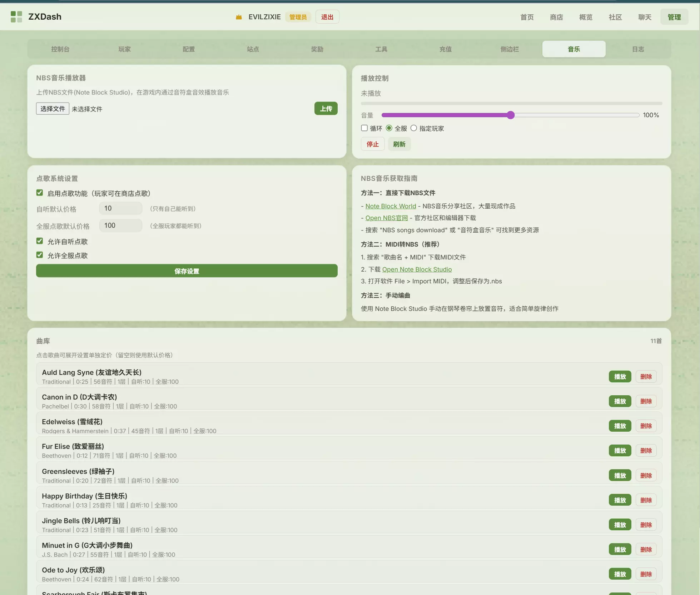This screenshot has height=595, width=700.
Task: Select the 全服 radio button
Action: 389,128
